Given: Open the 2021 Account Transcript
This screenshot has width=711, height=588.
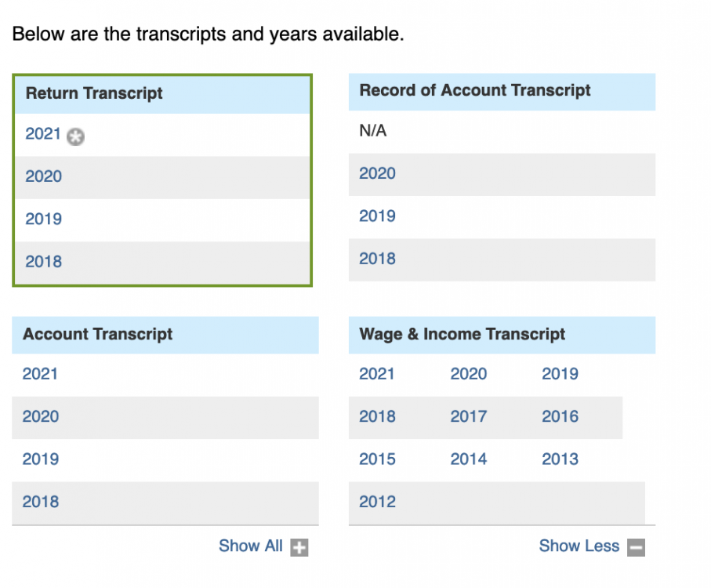Looking at the screenshot, I should point(40,374).
